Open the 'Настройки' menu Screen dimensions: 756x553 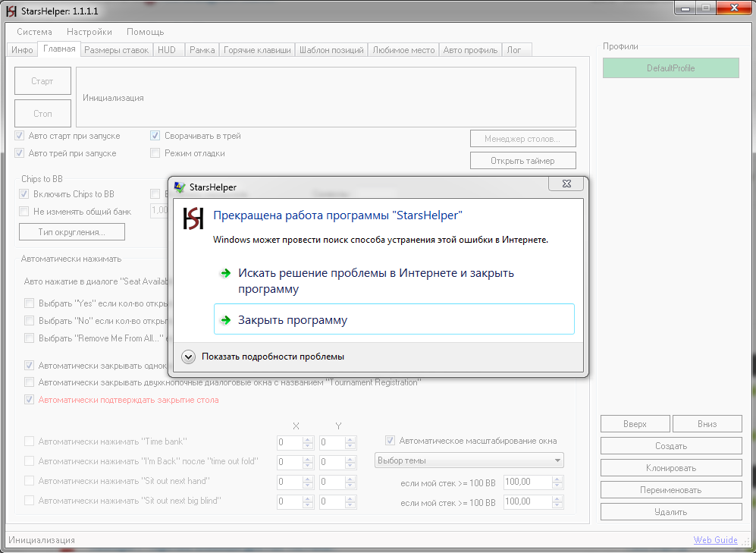tap(89, 32)
